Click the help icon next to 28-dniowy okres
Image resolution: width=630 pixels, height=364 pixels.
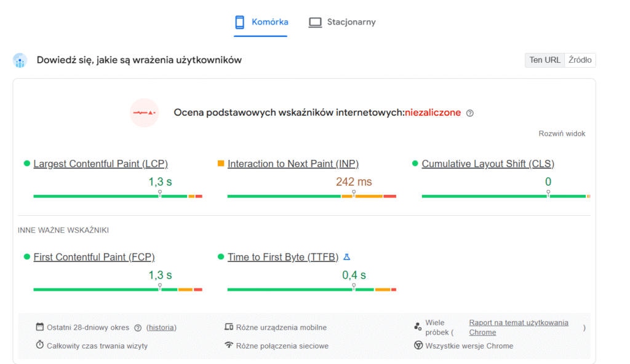coord(138,328)
